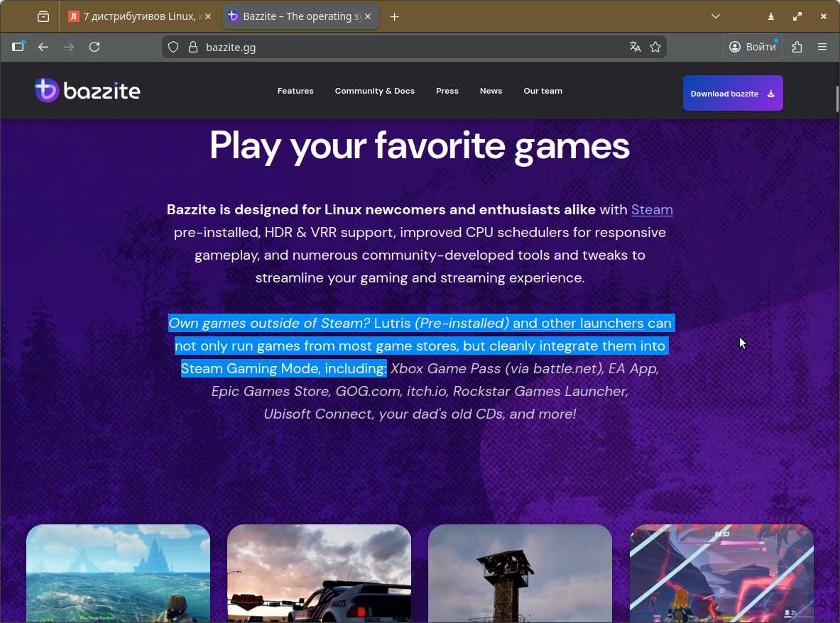This screenshot has width=840, height=623.
Task: Open the watchtower game thumbnail
Action: 520,573
